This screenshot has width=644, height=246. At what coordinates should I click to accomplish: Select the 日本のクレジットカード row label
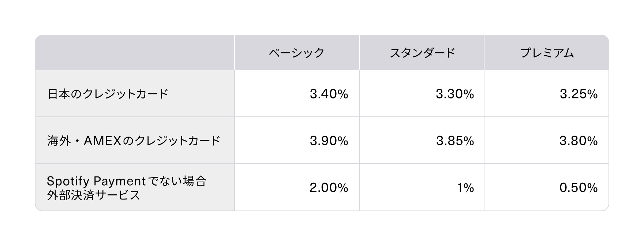click(108, 94)
